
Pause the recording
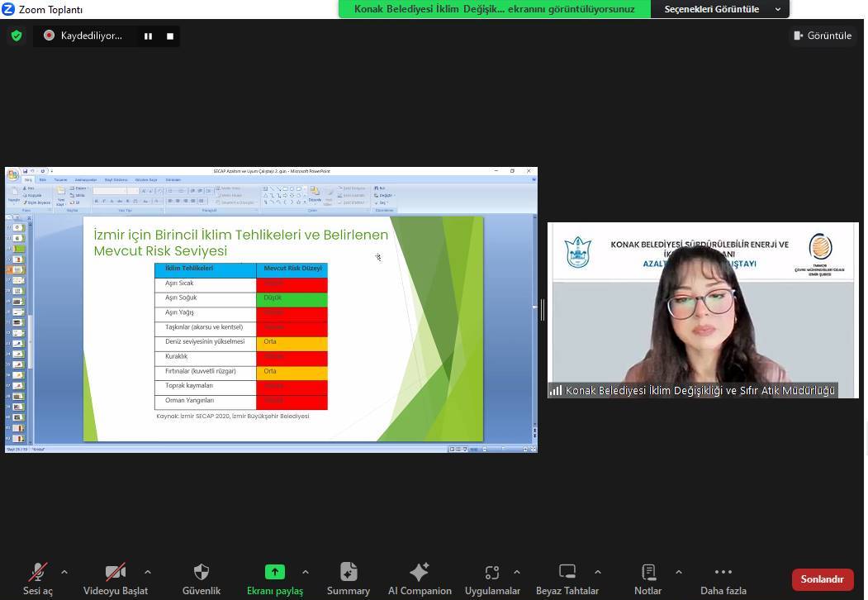(149, 36)
